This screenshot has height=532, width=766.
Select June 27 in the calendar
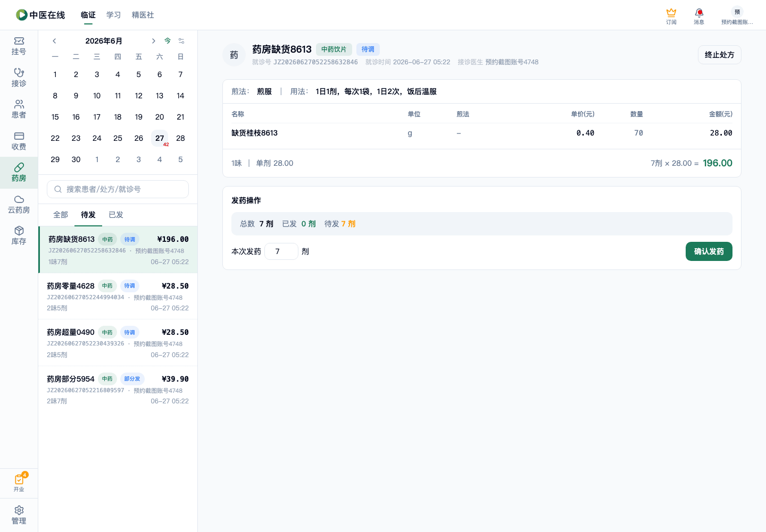pos(160,138)
